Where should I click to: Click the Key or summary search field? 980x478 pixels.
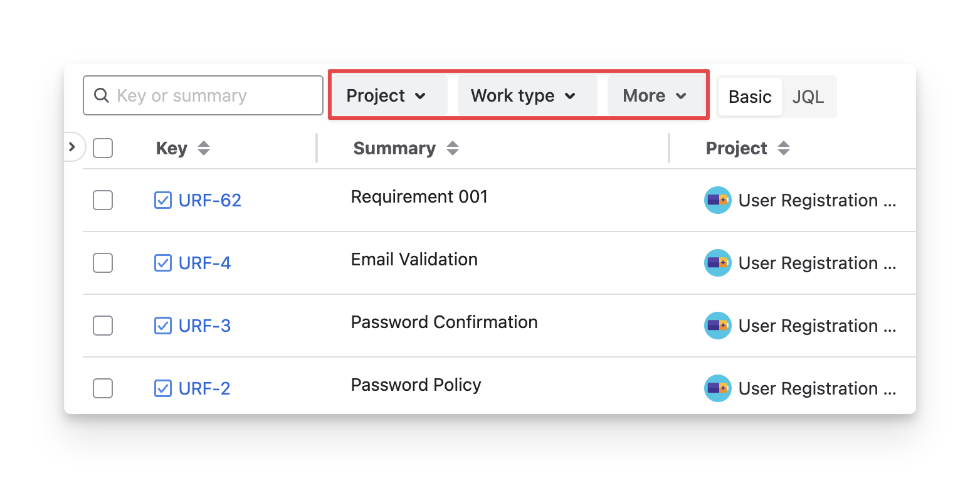click(213, 96)
